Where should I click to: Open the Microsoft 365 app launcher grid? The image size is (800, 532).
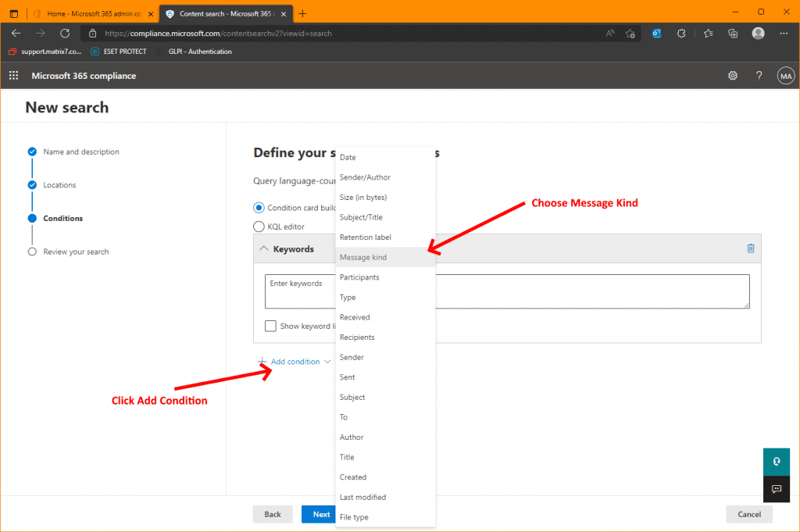tap(14, 76)
